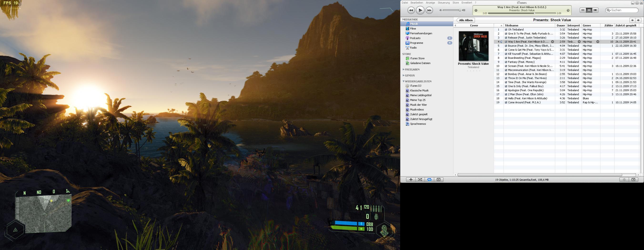Uncheck the Apologize (Feat. One Republic) checkbox

(x=506, y=90)
